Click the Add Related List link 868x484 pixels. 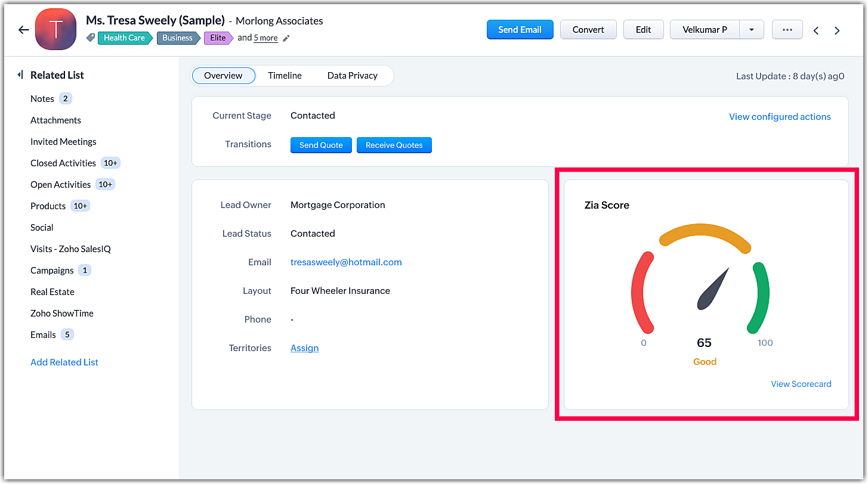pos(64,362)
